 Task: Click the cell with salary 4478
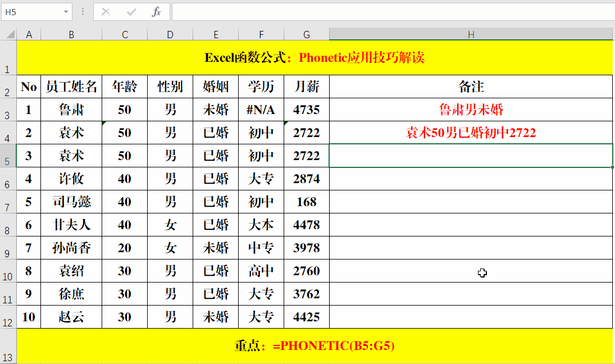click(x=307, y=225)
